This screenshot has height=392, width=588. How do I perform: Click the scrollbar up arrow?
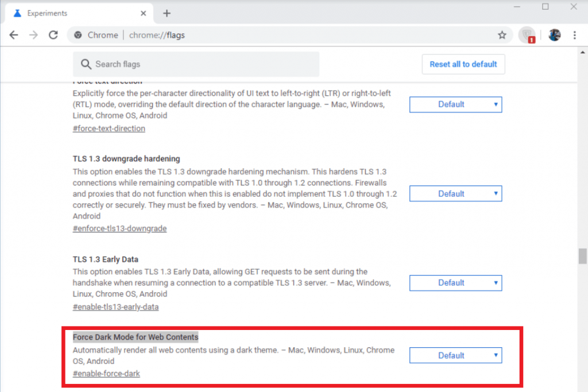click(582, 52)
